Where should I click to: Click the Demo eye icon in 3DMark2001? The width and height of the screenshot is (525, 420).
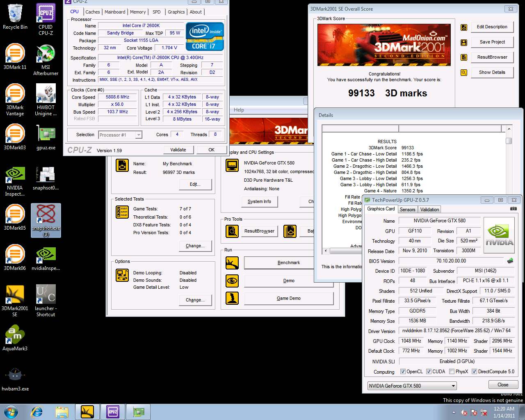pyautogui.click(x=232, y=281)
